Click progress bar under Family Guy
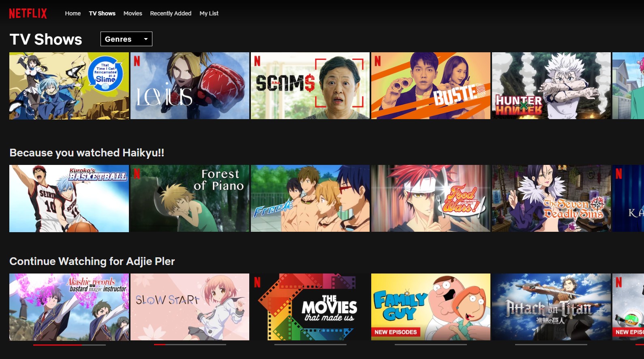The width and height of the screenshot is (644, 359). tap(431, 344)
